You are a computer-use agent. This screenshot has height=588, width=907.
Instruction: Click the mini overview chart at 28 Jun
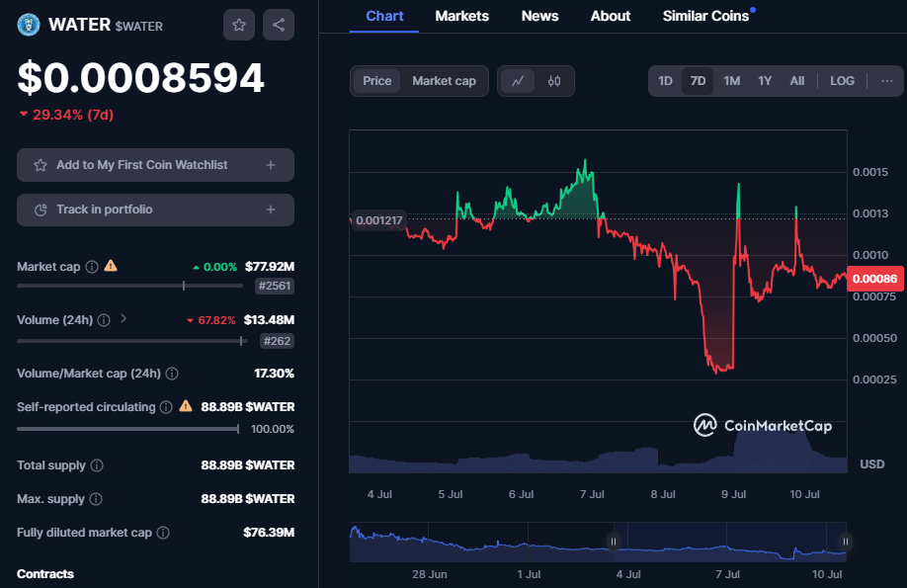[429, 542]
